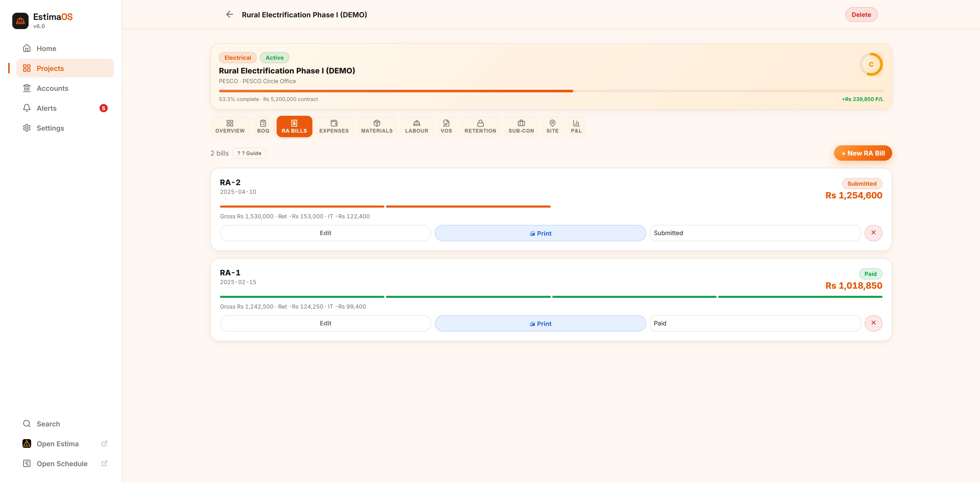This screenshot has height=483, width=980.
Task: Click the Submitted badge on RA-2
Action: pos(862,184)
